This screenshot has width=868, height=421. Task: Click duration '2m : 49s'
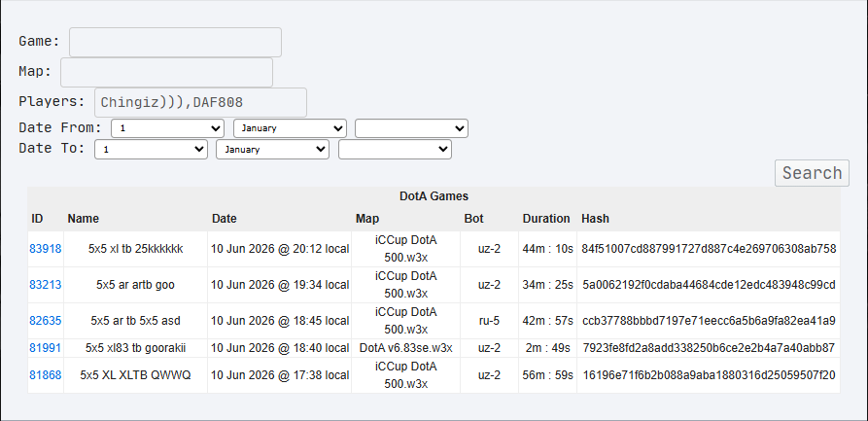pos(547,348)
